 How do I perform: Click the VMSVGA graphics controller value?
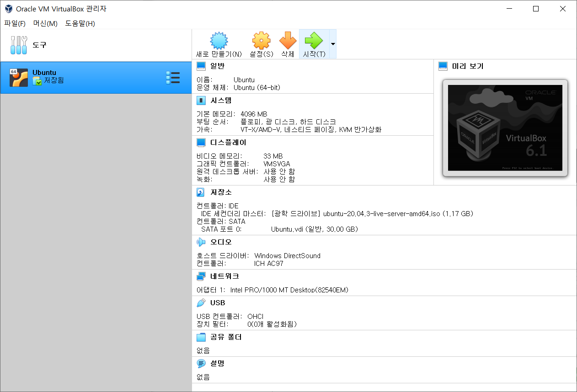click(x=277, y=164)
